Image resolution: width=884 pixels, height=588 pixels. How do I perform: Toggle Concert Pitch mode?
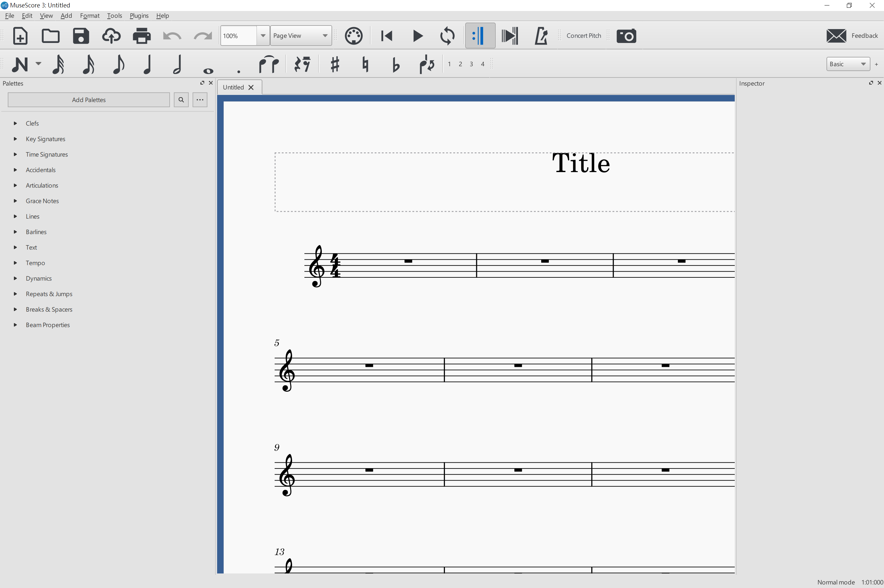point(584,36)
